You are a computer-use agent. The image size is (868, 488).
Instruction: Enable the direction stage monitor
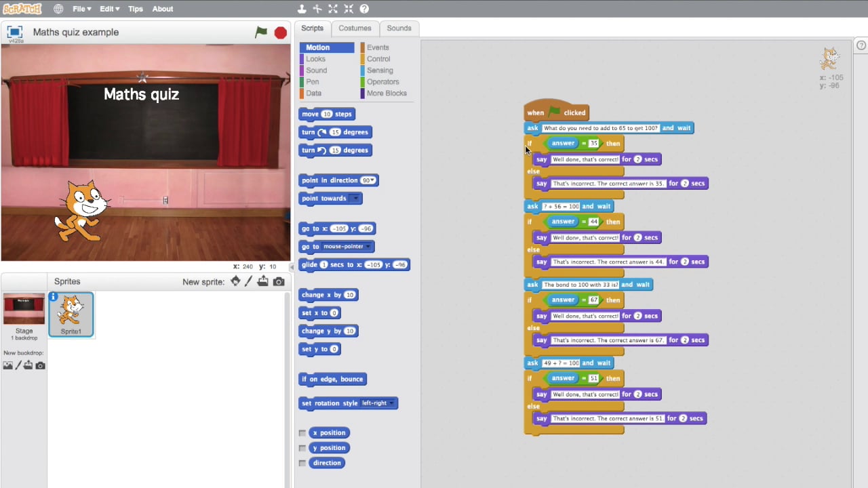coord(302,463)
